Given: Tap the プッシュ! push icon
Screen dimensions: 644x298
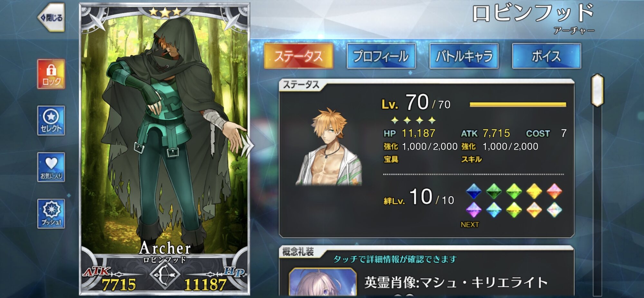Looking at the screenshot, I should 51,214.
